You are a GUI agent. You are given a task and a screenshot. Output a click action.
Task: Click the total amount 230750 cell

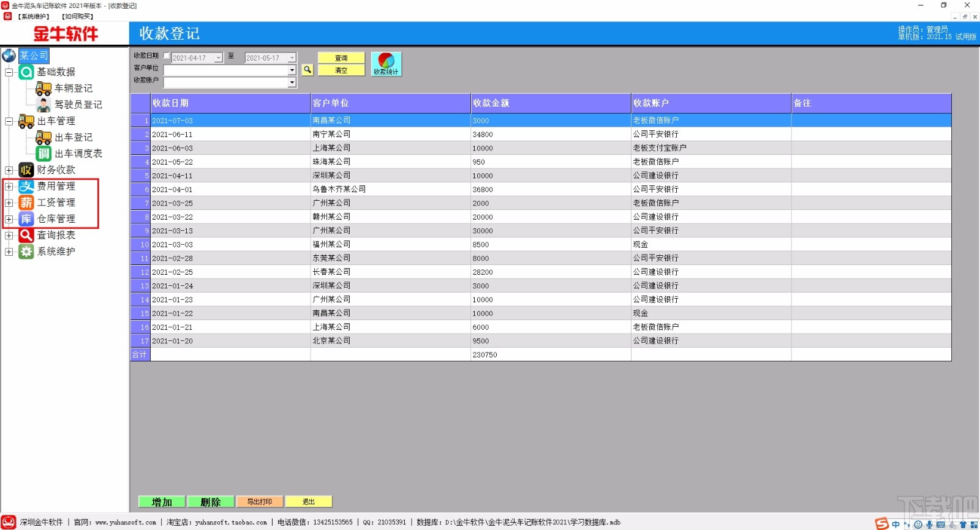(x=551, y=354)
